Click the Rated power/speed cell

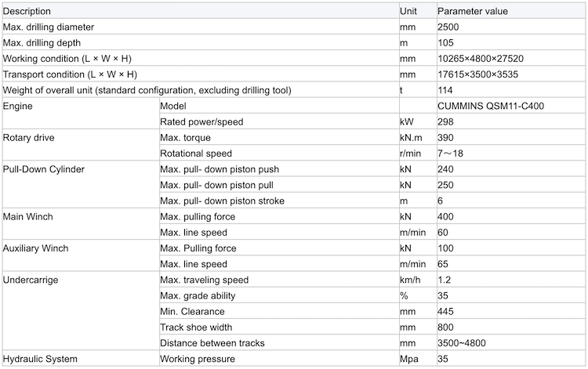(279, 121)
